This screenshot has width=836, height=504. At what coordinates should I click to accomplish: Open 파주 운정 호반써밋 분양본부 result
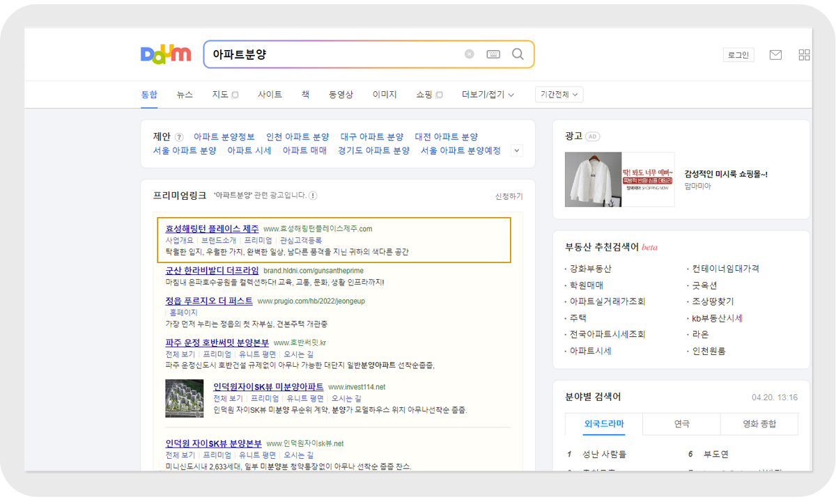coord(217,342)
